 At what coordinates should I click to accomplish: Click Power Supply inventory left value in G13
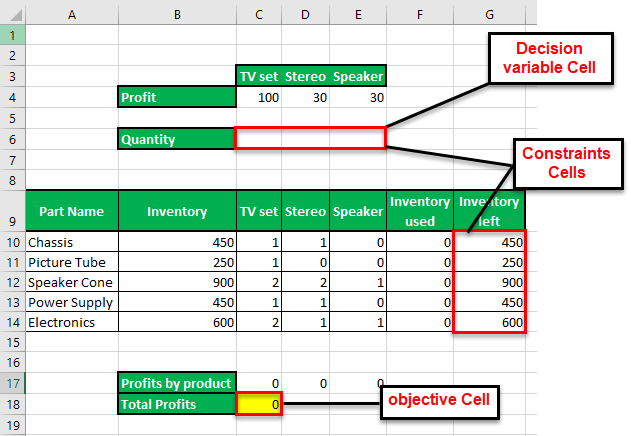coord(489,302)
